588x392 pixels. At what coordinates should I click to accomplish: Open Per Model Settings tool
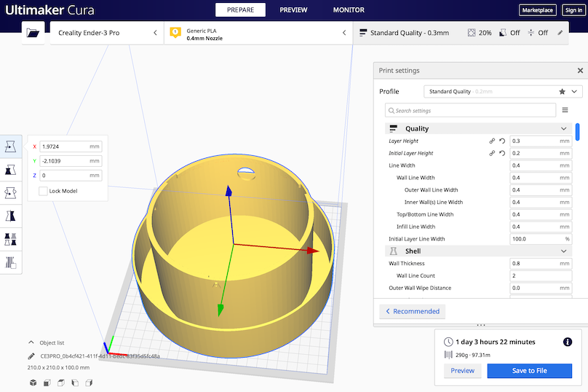[x=10, y=239]
